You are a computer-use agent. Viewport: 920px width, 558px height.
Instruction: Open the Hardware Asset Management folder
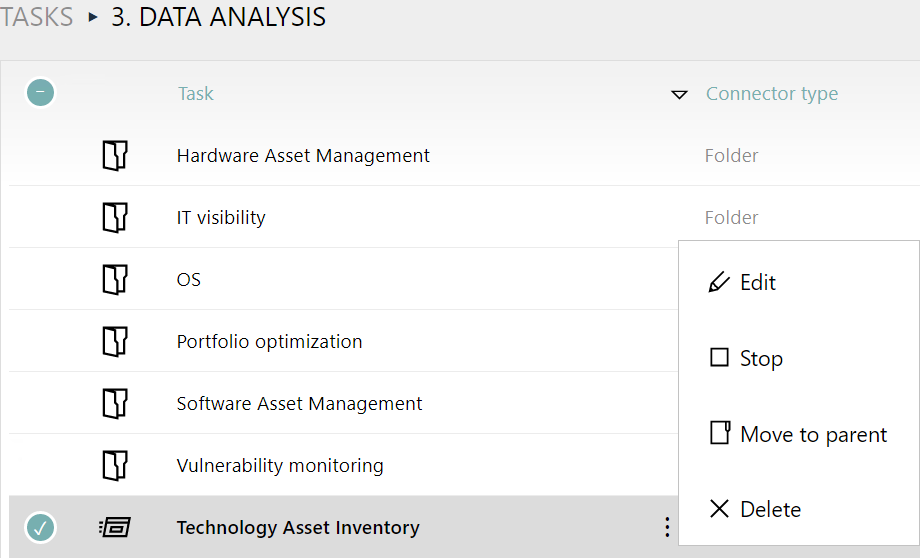(x=303, y=156)
